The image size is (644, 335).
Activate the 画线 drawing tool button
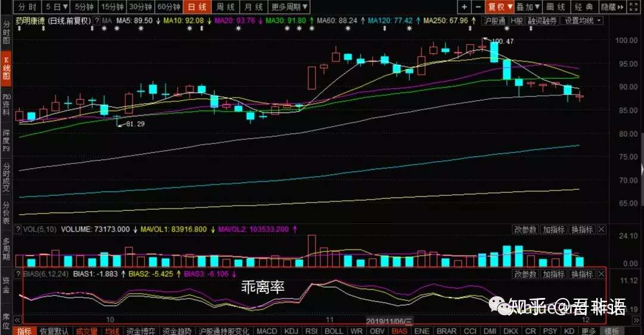(556, 7)
